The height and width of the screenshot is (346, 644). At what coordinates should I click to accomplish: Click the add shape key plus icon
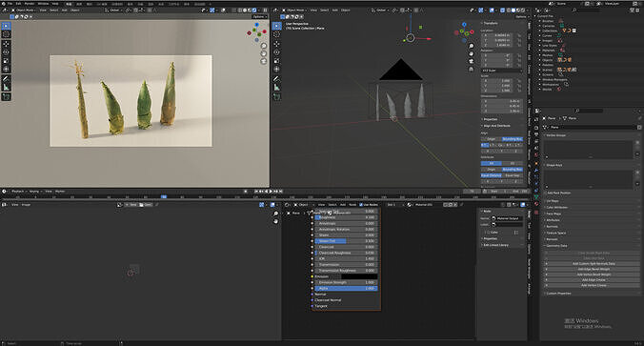point(638,173)
